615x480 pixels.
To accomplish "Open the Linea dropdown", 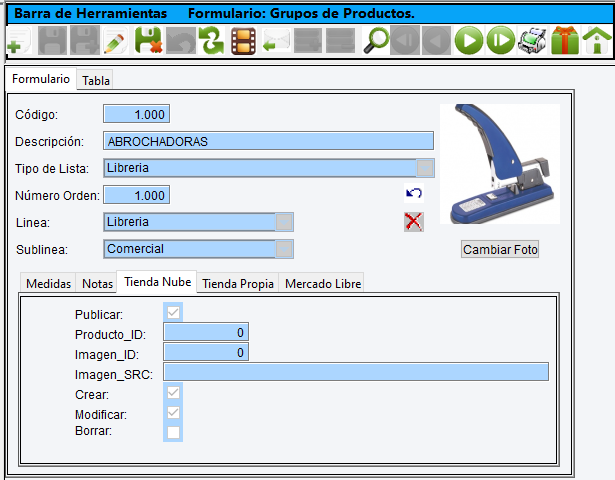I will 284,222.
